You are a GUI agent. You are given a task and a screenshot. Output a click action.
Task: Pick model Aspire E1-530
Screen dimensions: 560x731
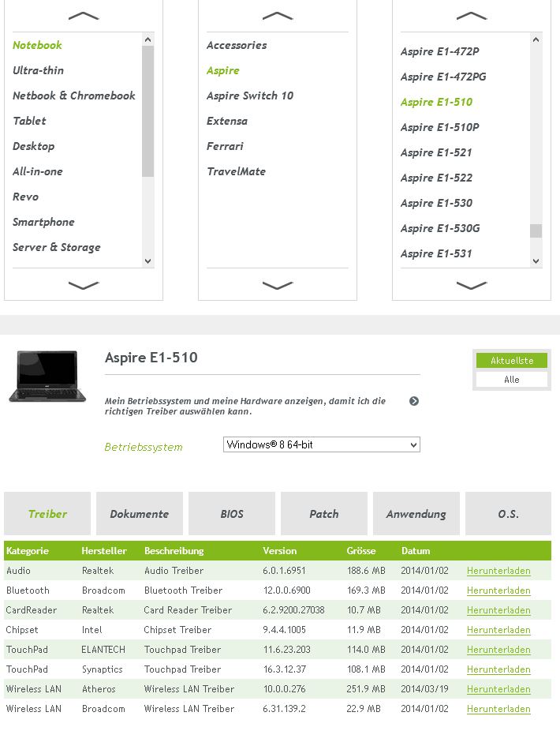[x=436, y=203]
